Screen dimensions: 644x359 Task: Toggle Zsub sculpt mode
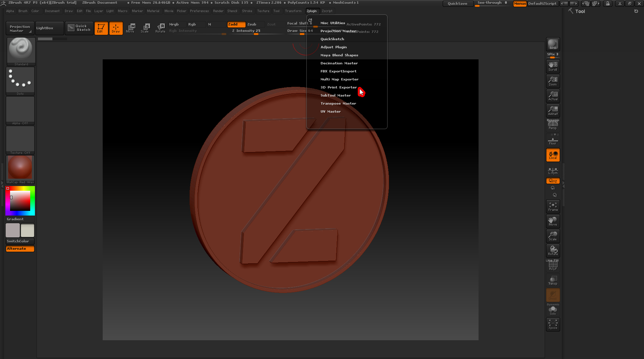coord(252,24)
